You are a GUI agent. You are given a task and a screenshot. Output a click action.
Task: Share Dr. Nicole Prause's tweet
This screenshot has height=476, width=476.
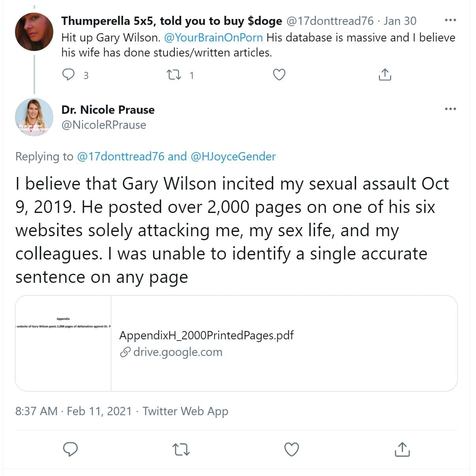402,449
